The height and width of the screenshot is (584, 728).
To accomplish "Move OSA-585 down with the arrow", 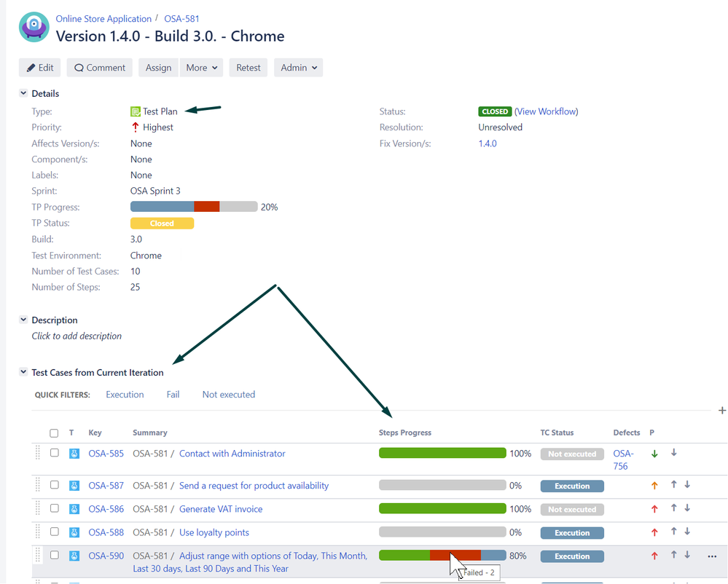I will pos(673,453).
